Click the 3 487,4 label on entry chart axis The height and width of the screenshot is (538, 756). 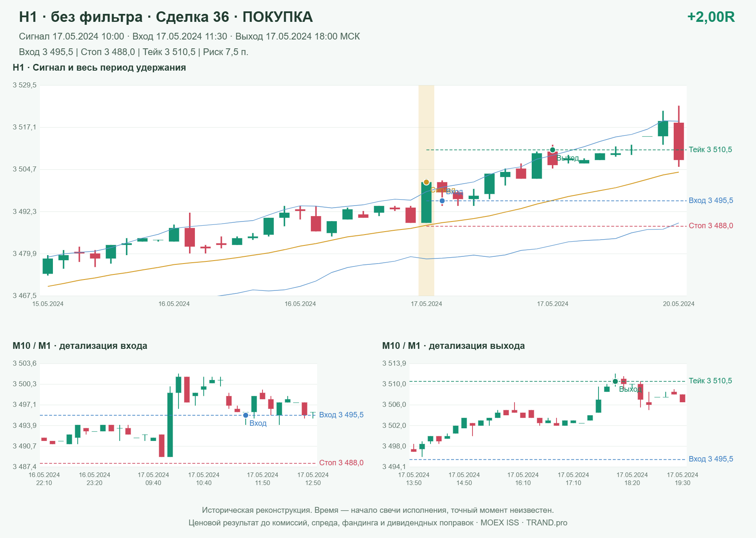(x=24, y=467)
